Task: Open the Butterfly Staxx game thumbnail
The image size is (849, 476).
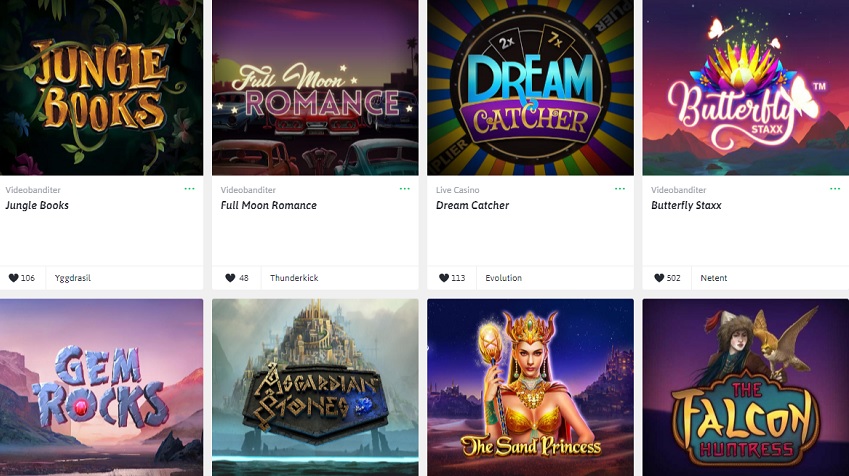Action: click(746, 87)
